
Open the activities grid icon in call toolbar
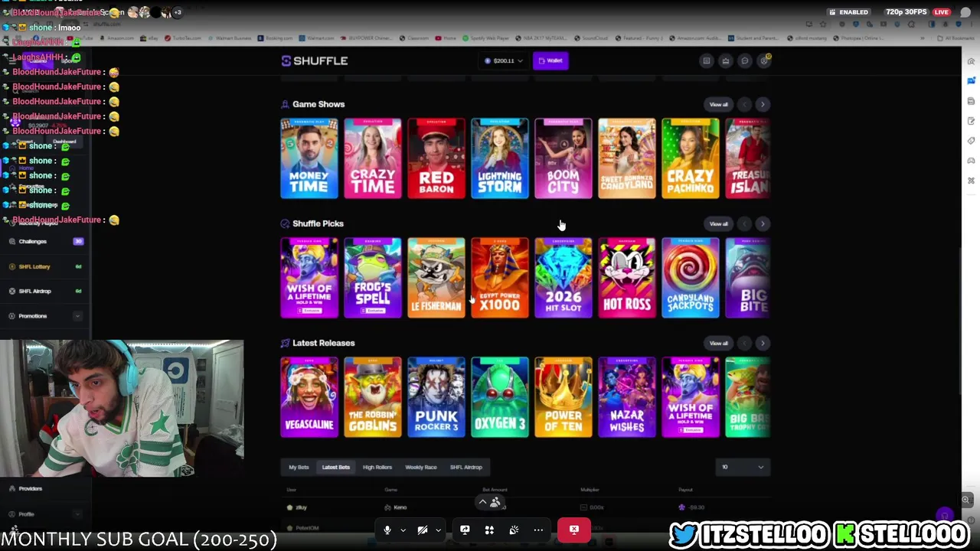coord(489,530)
